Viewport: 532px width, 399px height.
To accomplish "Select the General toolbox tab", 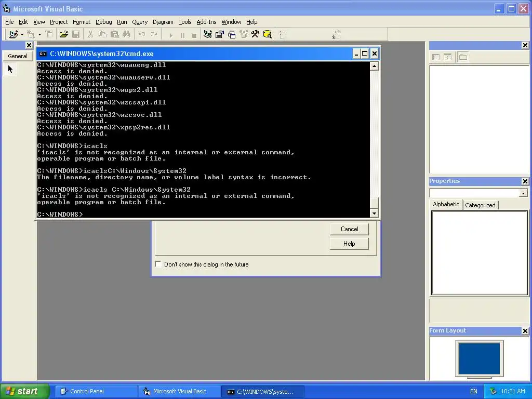I will (18, 56).
